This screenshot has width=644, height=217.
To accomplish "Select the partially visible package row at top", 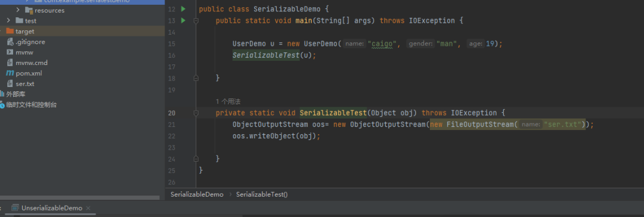I will pyautogui.click(x=82, y=2).
